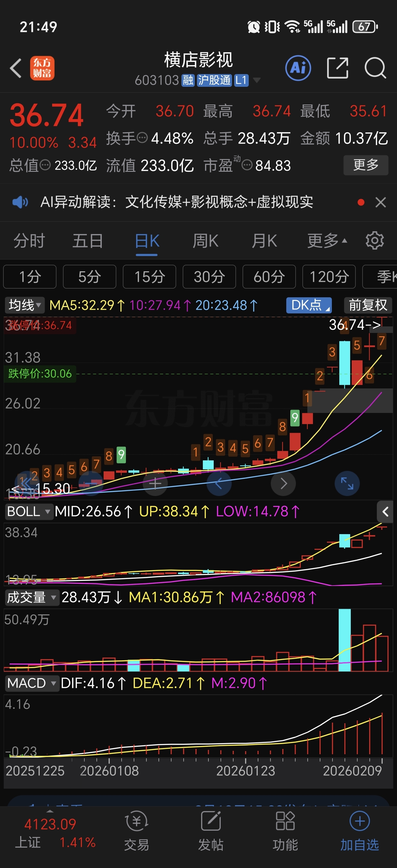Tap the 36.74 current price
Screen dimensions: 397x868
tap(47, 116)
